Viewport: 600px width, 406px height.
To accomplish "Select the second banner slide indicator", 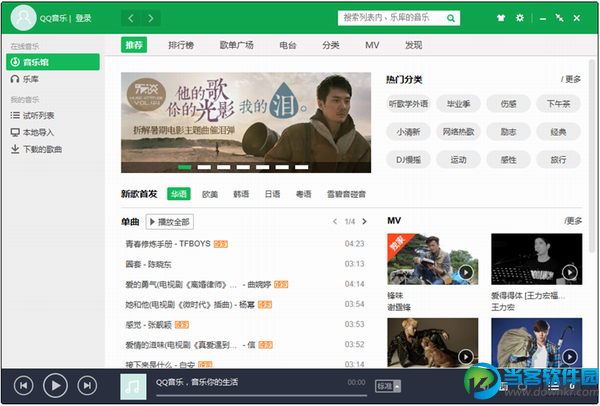I will point(204,167).
